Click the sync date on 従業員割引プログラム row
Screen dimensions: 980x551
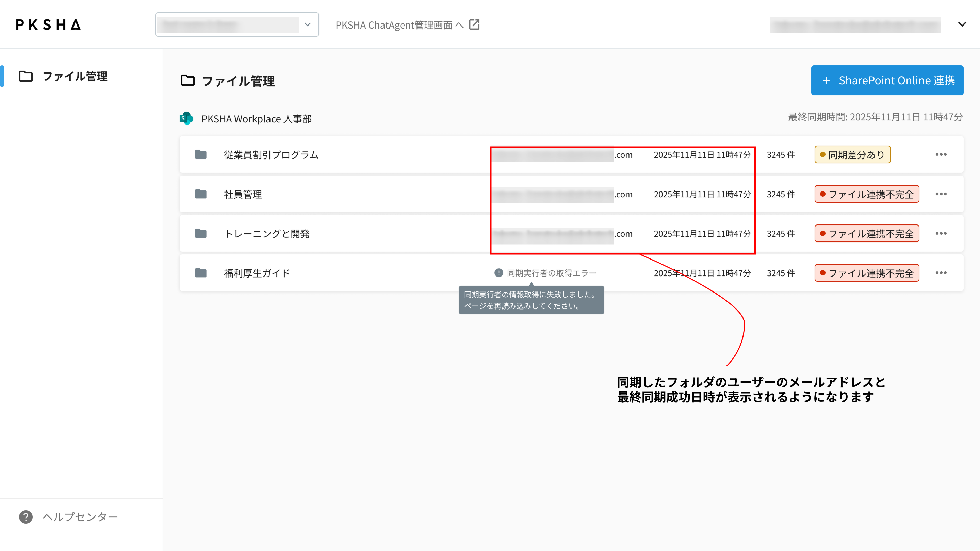coord(702,155)
